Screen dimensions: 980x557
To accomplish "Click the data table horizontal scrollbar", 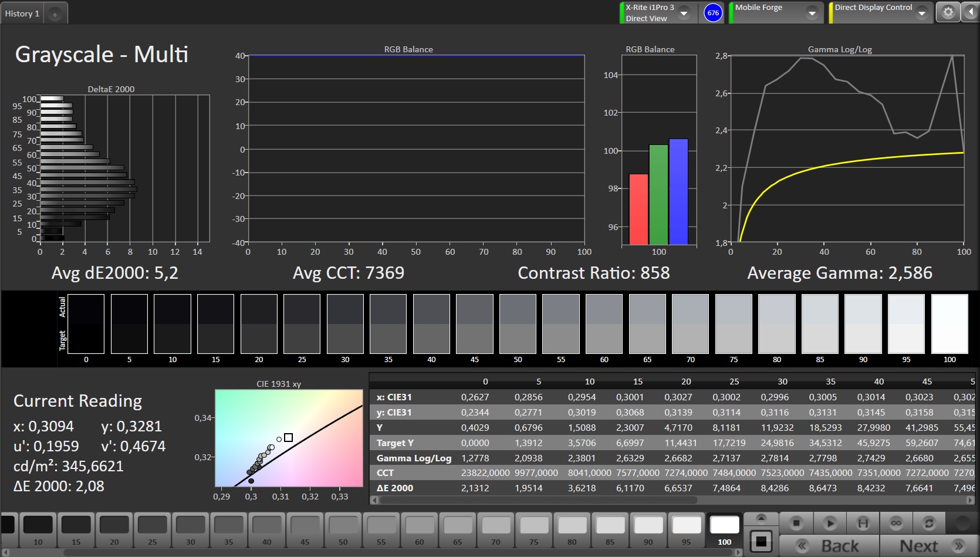I will coord(539,500).
